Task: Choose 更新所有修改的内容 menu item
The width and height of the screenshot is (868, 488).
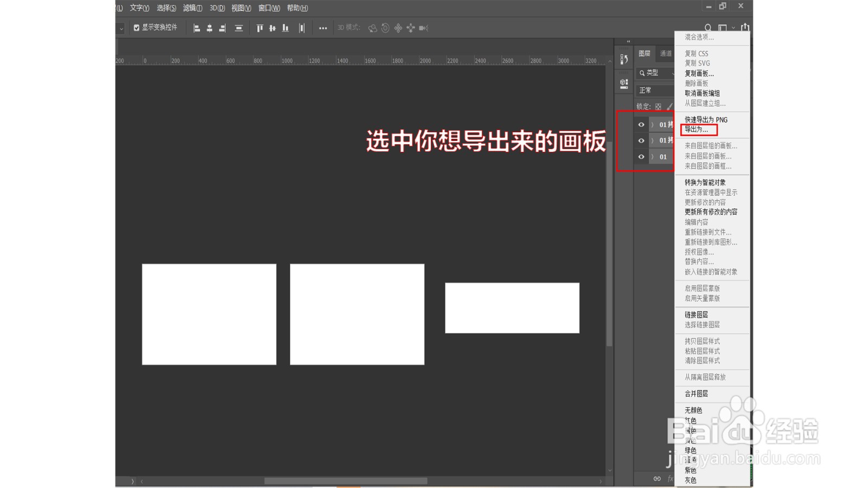Action: tap(711, 212)
